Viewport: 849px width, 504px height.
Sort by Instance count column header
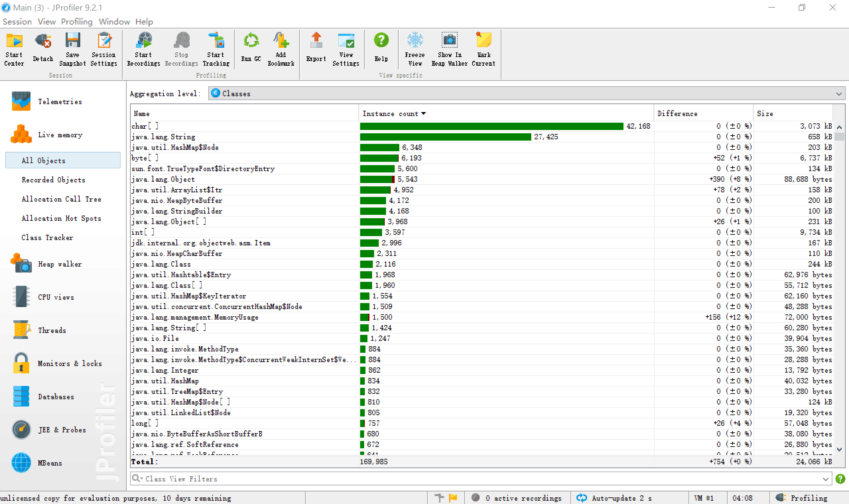coord(391,114)
